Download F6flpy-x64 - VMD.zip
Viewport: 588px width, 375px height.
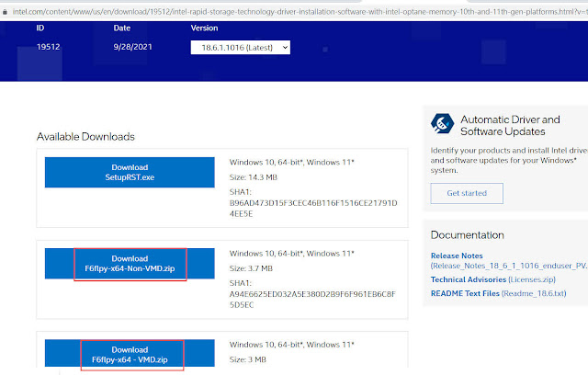tap(130, 353)
